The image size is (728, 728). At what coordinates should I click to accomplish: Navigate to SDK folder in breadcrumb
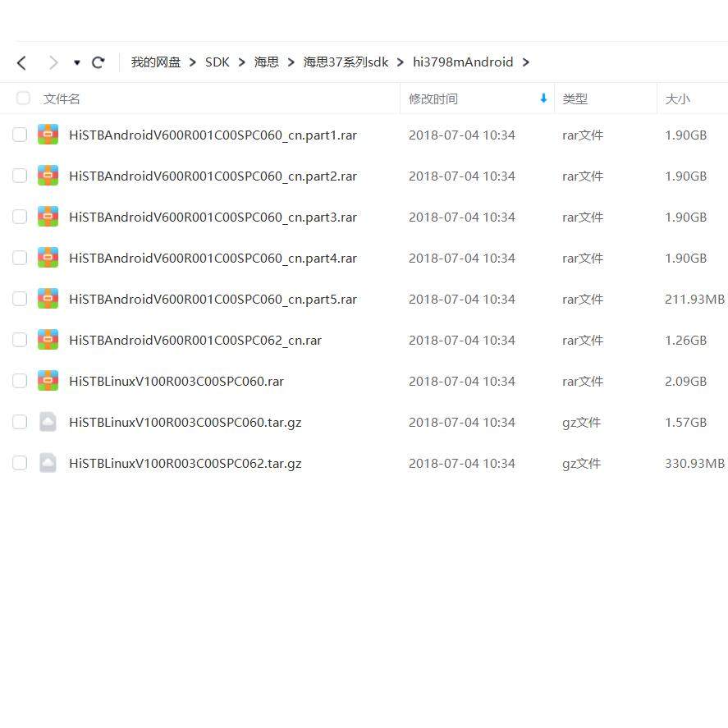(217, 62)
